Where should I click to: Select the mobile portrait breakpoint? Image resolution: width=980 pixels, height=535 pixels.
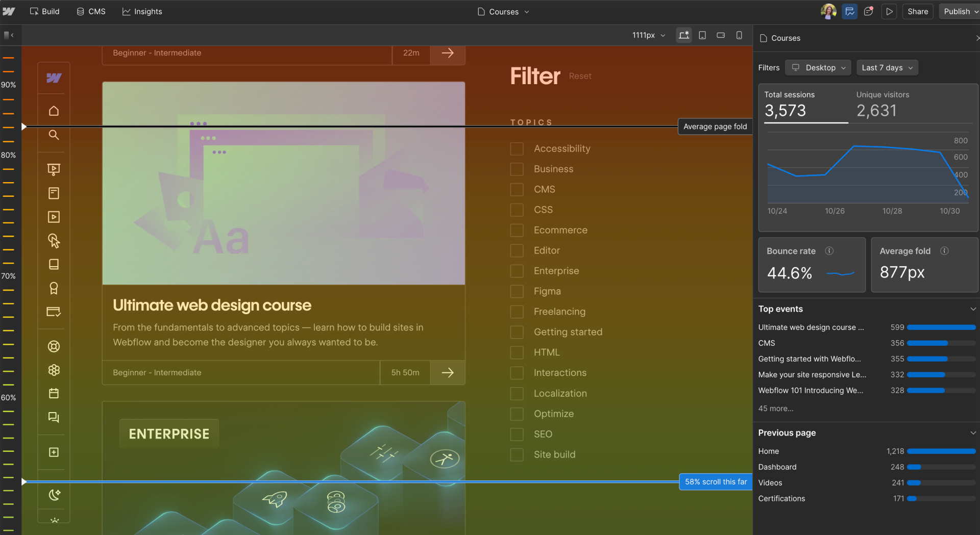click(x=739, y=35)
